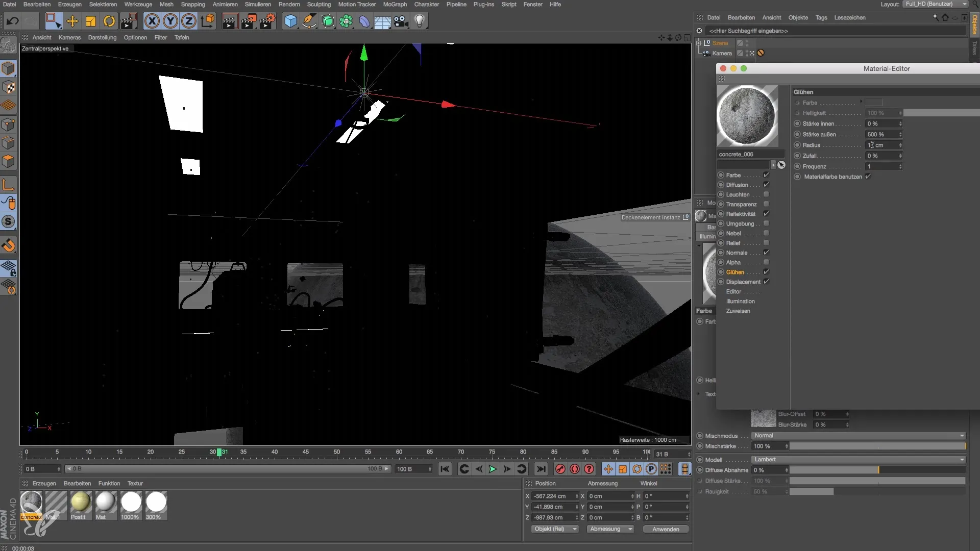Open the Objekt (Rel) dropdown
This screenshot has height=551, width=980.
555,529
